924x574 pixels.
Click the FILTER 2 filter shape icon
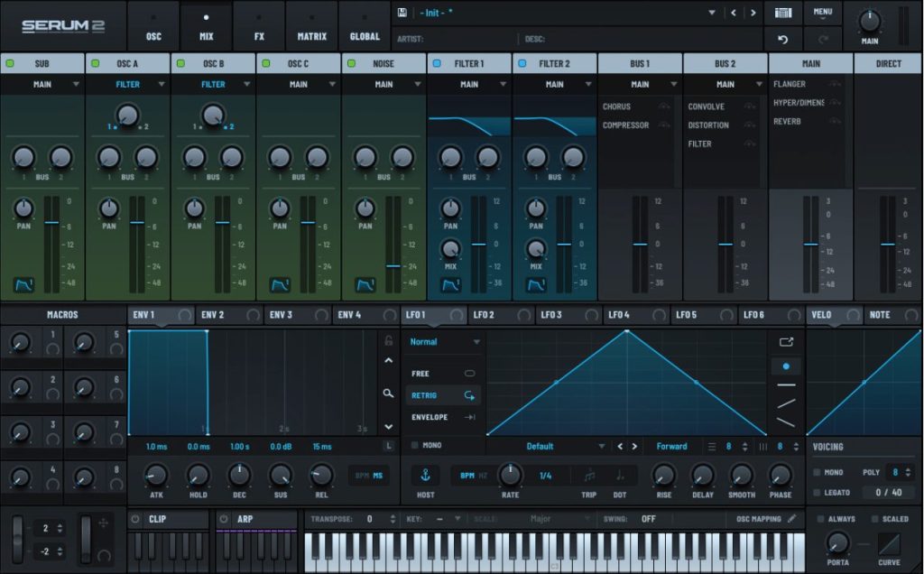pyautogui.click(x=536, y=285)
